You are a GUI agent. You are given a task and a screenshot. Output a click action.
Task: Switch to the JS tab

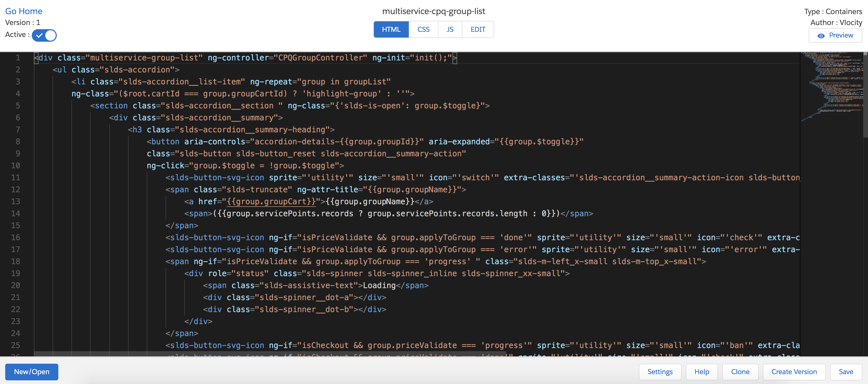pos(450,29)
